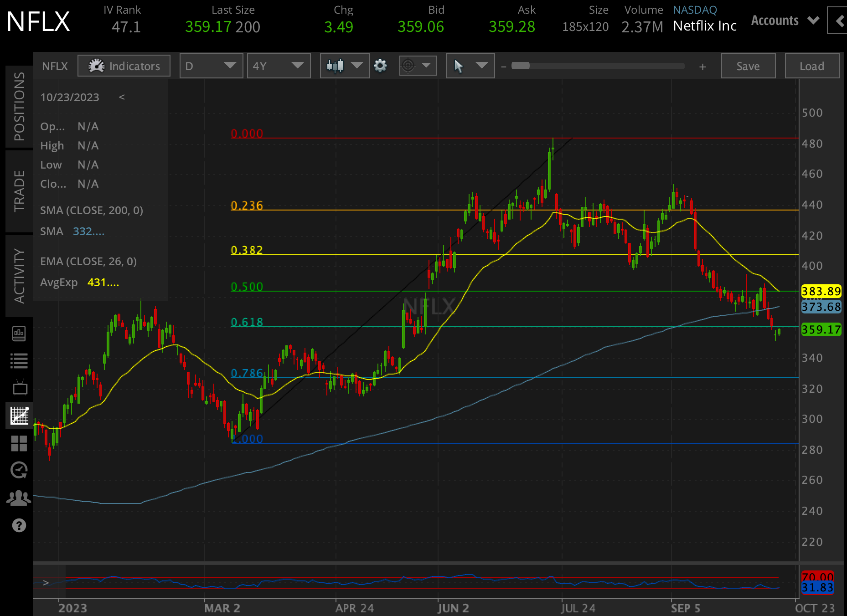Open the history clock-arrow icon
This screenshot has height=616, width=847.
point(19,470)
